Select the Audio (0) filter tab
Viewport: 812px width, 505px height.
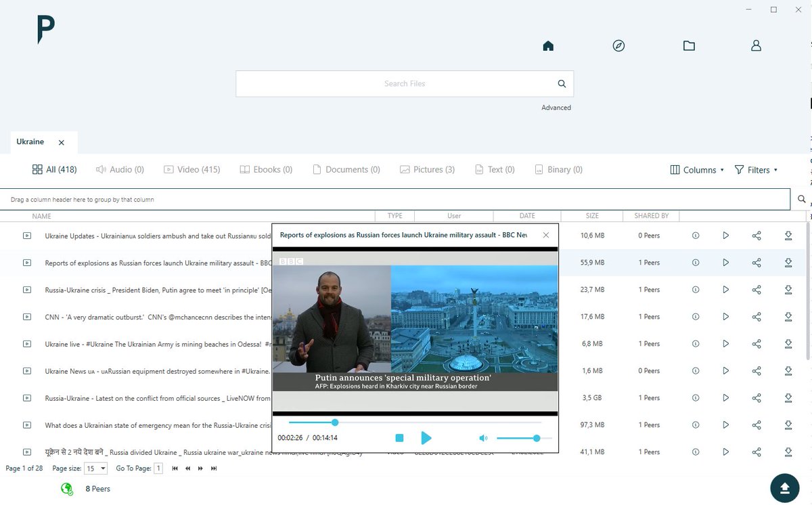click(120, 170)
